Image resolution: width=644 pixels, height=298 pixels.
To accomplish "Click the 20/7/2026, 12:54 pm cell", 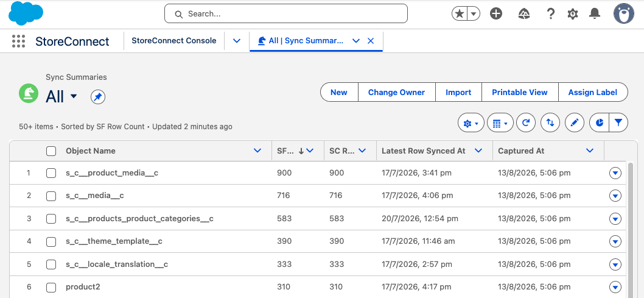I will (420, 219).
